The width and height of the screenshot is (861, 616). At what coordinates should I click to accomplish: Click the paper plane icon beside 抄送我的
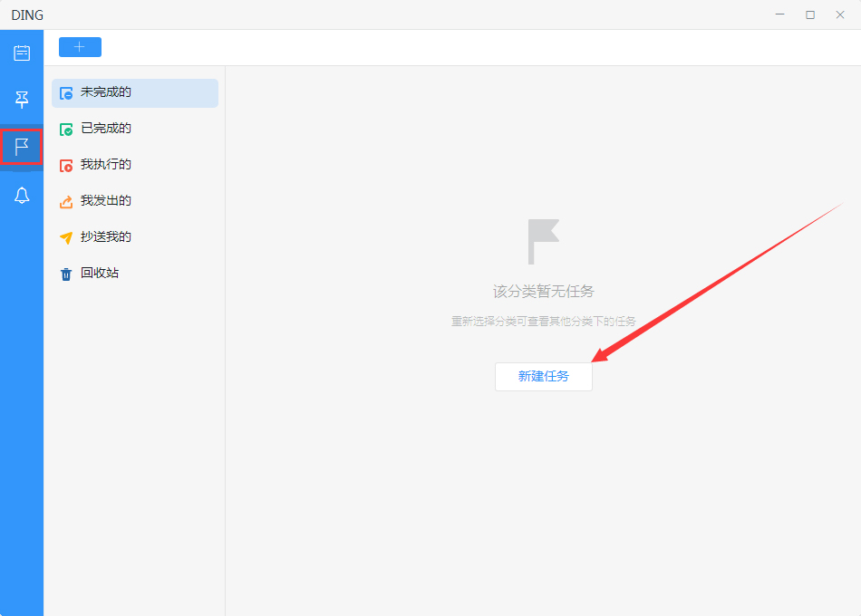[x=65, y=236]
